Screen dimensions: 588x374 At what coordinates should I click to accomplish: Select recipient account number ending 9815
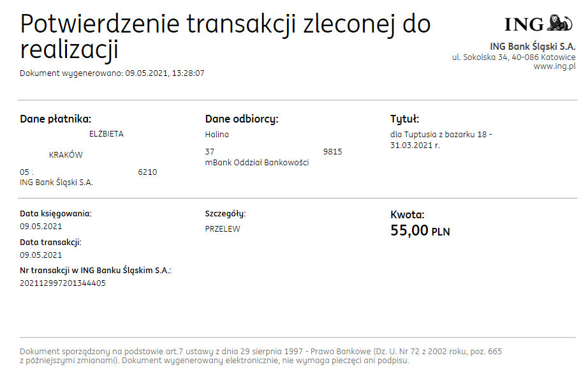click(x=274, y=152)
